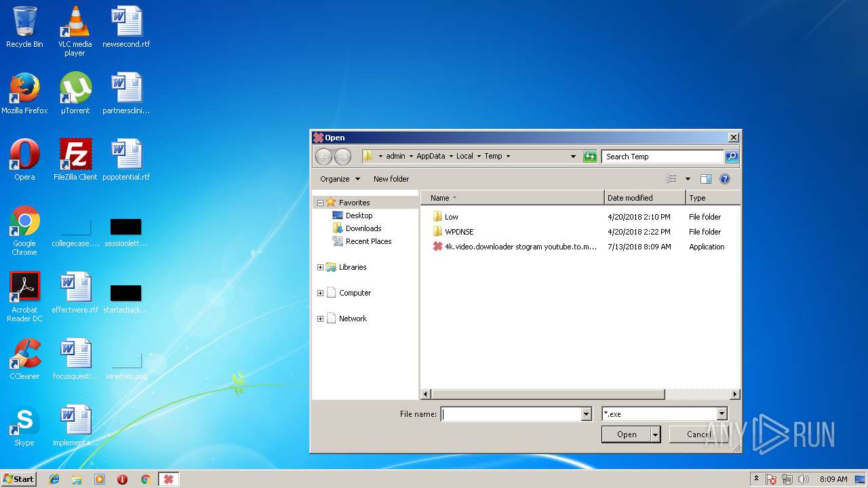Open the Help question mark icon

pyautogui.click(x=724, y=179)
